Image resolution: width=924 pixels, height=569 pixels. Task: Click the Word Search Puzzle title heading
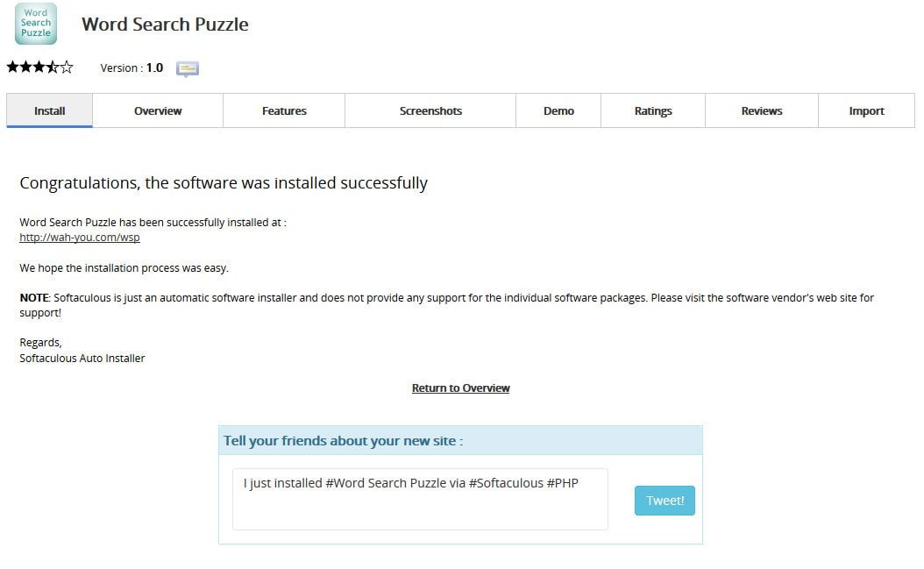point(165,25)
